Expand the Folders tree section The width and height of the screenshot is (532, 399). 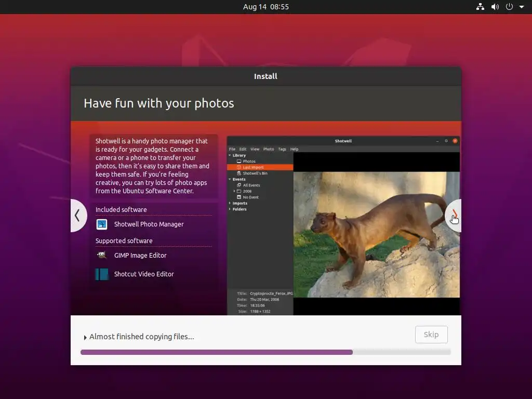coord(230,209)
